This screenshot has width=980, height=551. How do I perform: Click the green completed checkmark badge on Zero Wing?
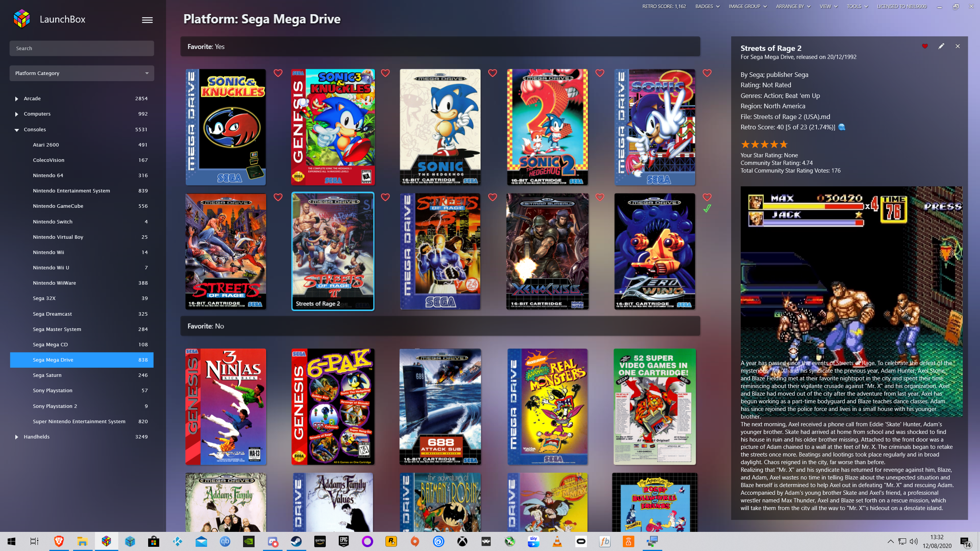point(707,209)
